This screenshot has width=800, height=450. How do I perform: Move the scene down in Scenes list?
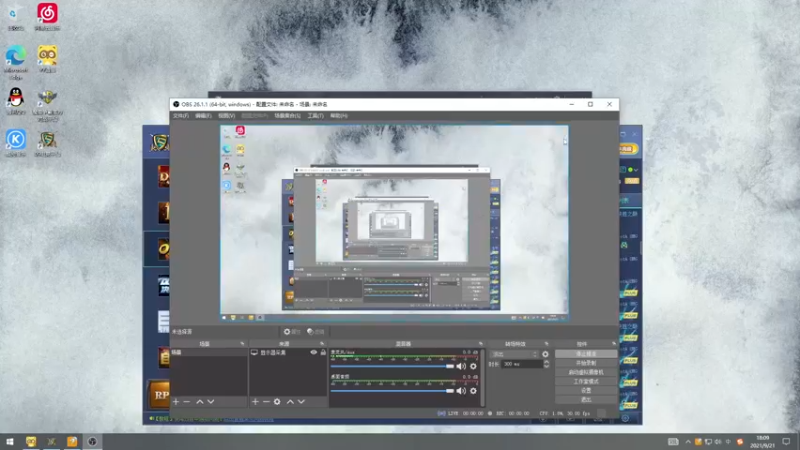(x=211, y=402)
